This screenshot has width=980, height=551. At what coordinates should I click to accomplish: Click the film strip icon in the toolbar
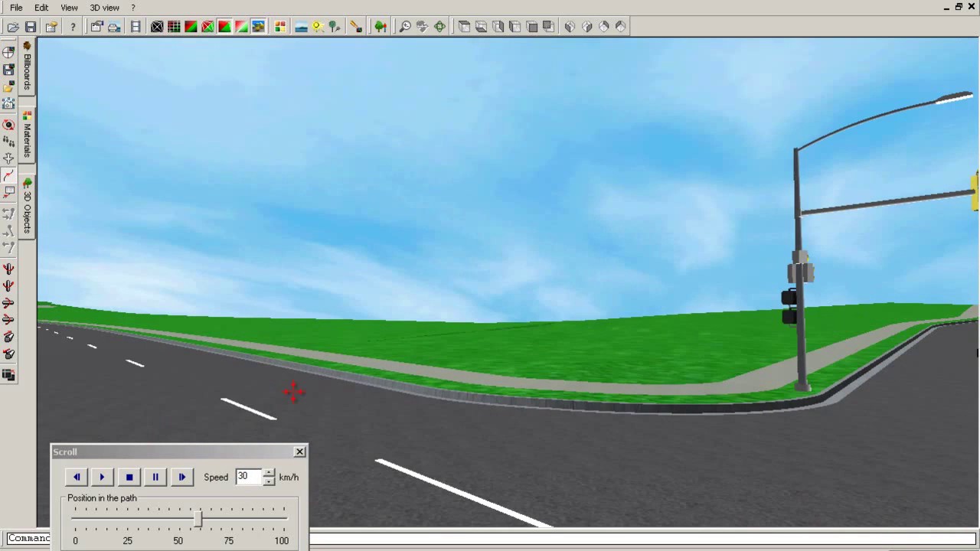point(136,27)
